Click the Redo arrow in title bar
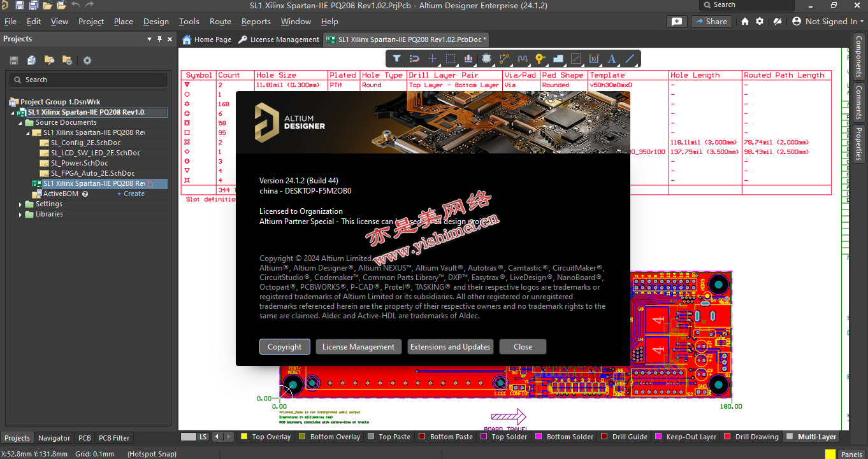This screenshot has width=868, height=459. pos(90,5)
